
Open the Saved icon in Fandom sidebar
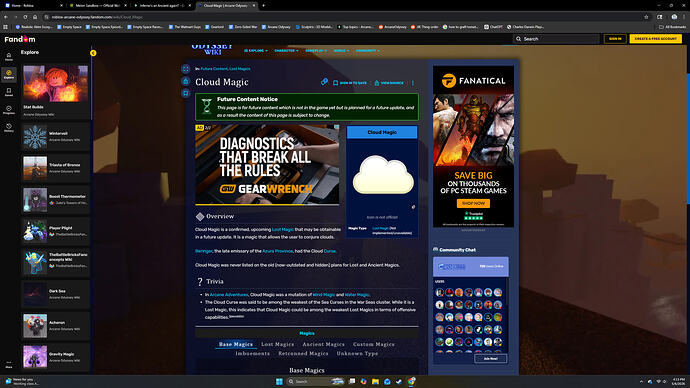click(9, 92)
